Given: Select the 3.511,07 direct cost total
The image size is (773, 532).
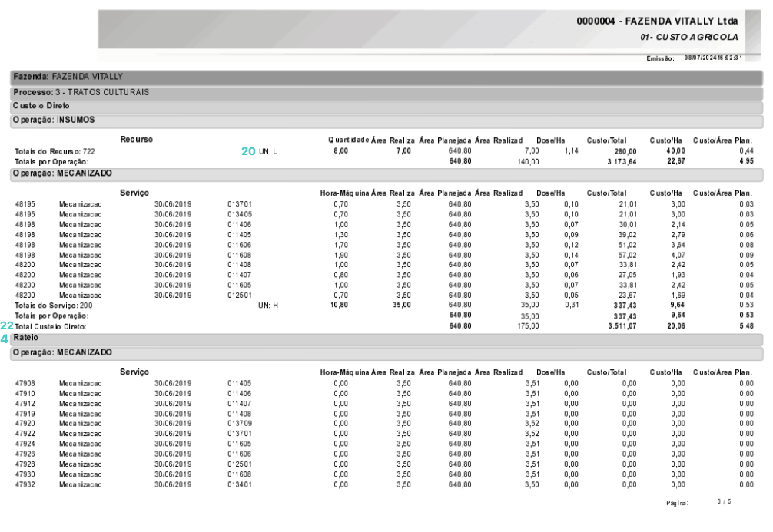Looking at the screenshot, I should click(x=622, y=326).
